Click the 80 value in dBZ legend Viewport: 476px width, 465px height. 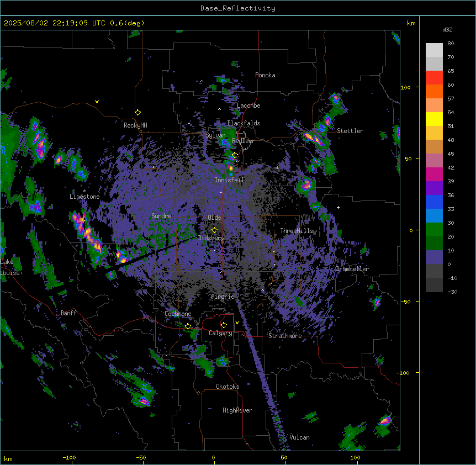pos(451,44)
